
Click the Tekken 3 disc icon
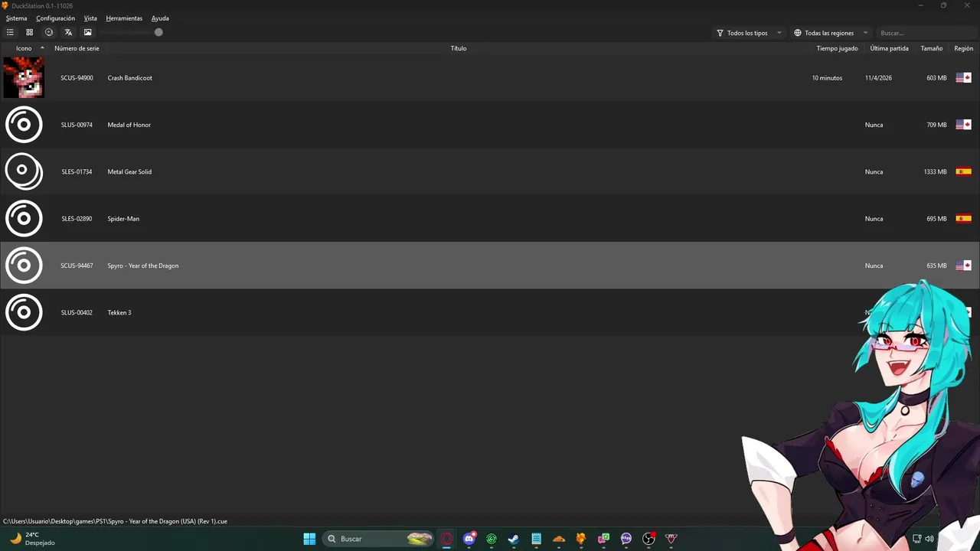[24, 312]
